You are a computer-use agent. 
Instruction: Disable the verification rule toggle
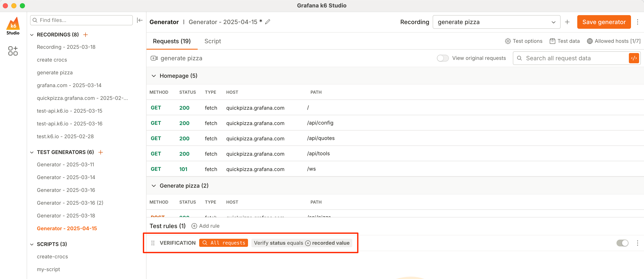(x=622, y=243)
